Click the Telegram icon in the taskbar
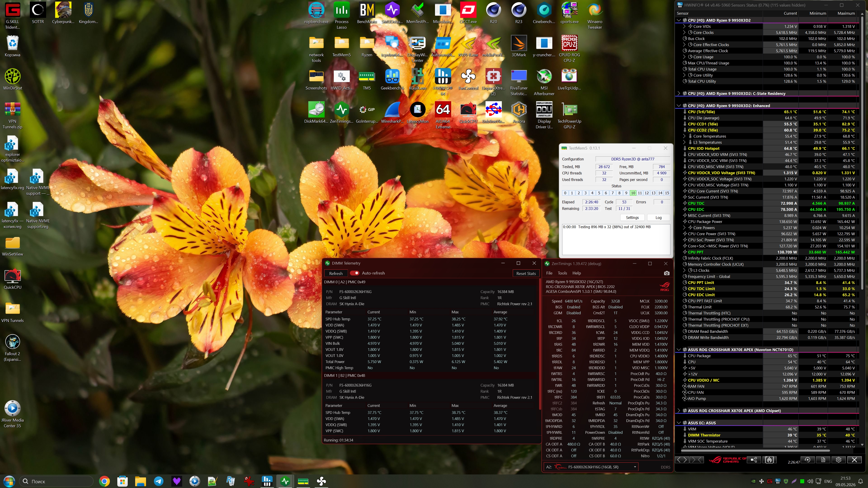This screenshot has height=488, width=868. coord(158,481)
